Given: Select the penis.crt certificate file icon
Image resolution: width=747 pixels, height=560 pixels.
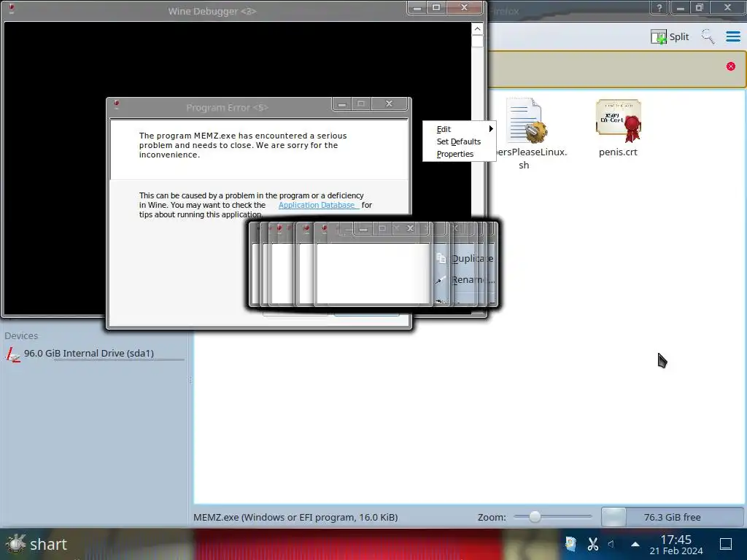Looking at the screenshot, I should pos(618,120).
